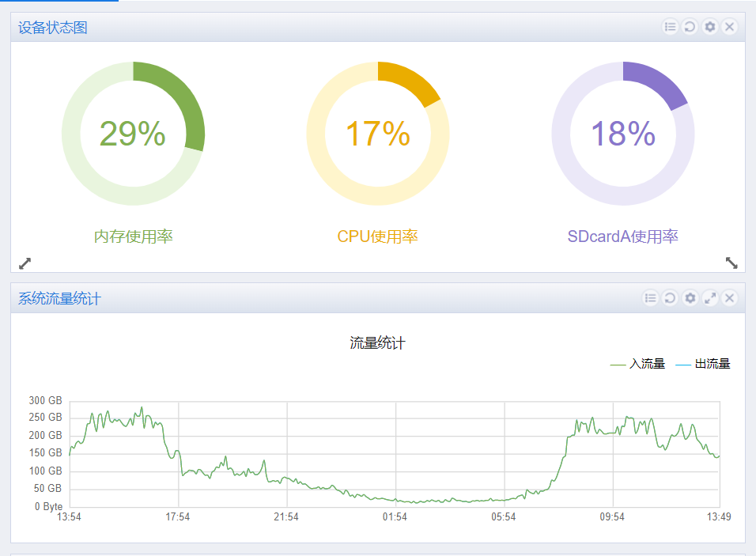Select the 17% CPU usage donut chart
This screenshot has height=556, width=756.
tap(378, 134)
